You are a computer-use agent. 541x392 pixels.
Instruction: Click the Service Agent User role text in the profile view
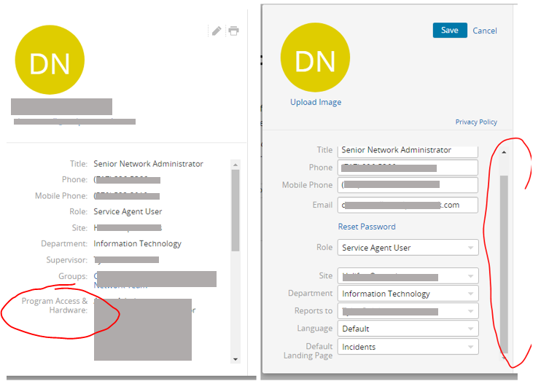[x=128, y=211]
